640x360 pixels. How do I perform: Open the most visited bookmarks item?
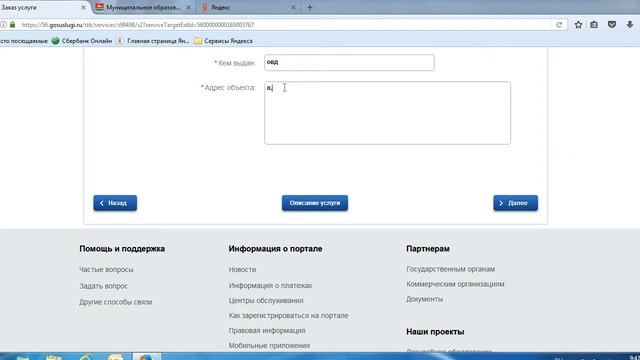tap(24, 41)
